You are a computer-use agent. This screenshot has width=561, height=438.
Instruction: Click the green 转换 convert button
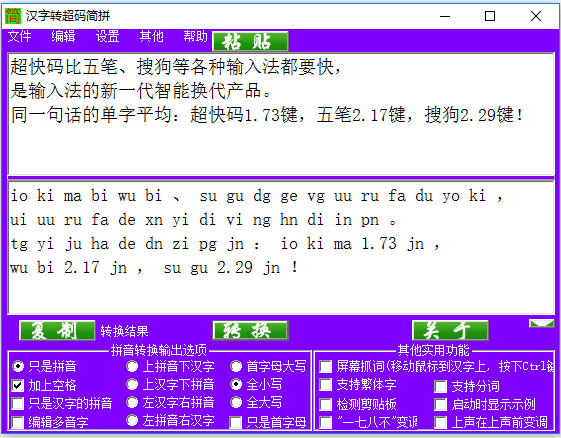coord(250,330)
